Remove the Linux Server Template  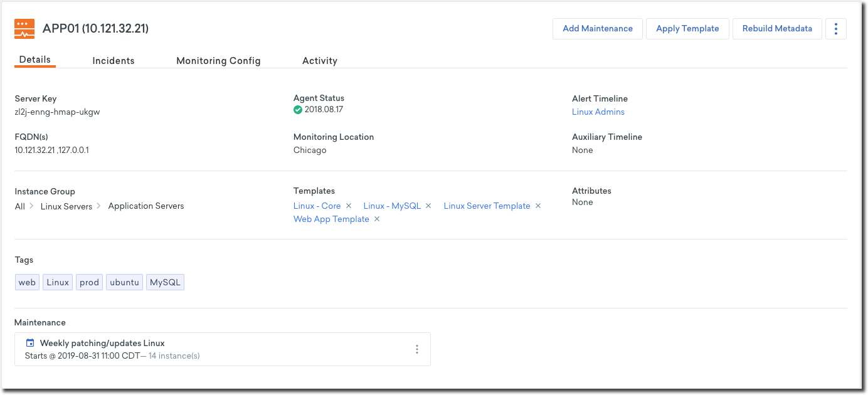tap(537, 206)
